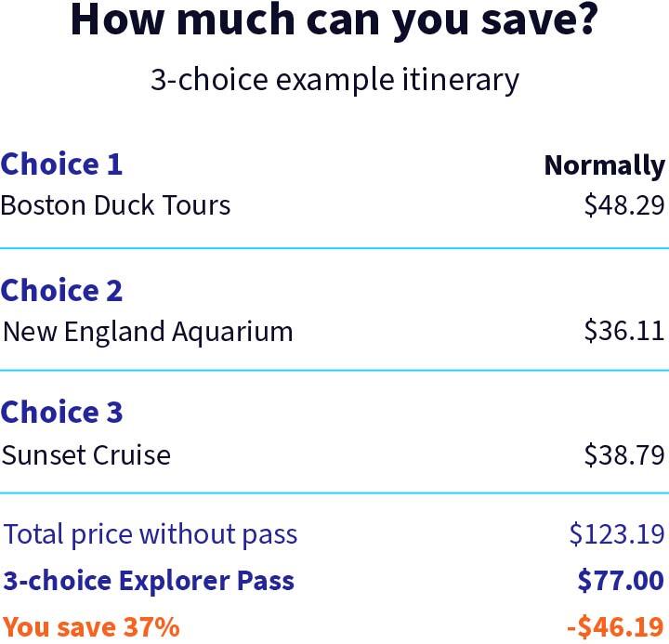Viewport: 669px width, 644px height.
Task: Click the '$38.79' price
Action: tap(624, 454)
